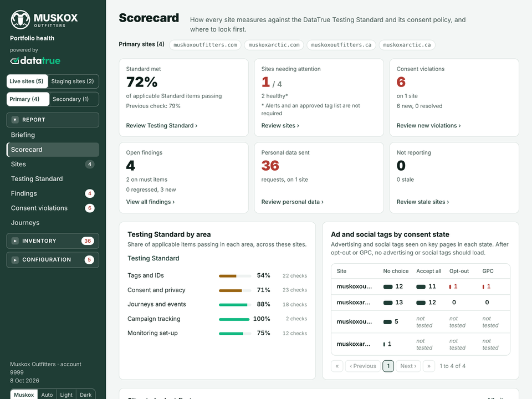Go to first page of table
Screen dimensions: 532x399
337,366
